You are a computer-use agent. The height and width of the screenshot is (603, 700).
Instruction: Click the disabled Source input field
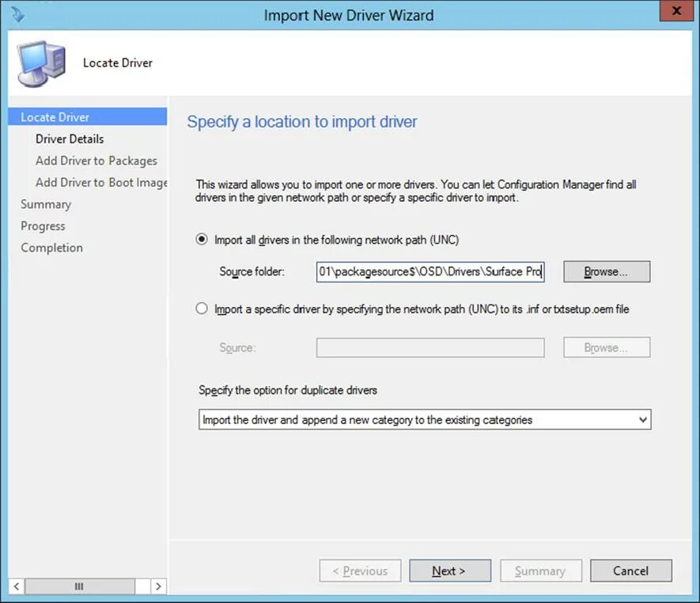click(430, 347)
